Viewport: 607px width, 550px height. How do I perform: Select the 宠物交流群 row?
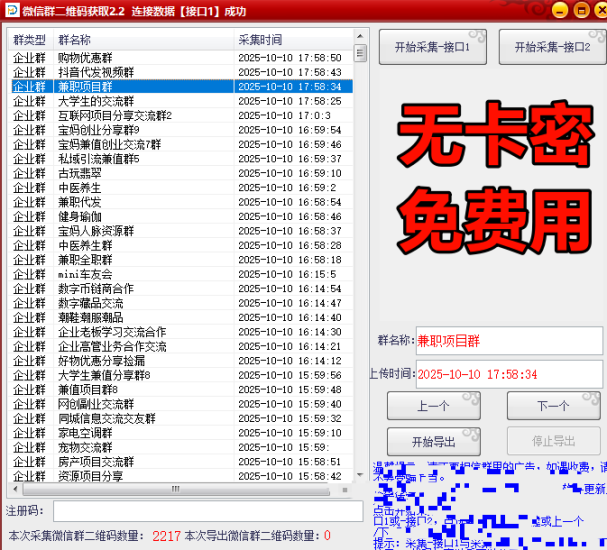pyautogui.click(x=180, y=447)
